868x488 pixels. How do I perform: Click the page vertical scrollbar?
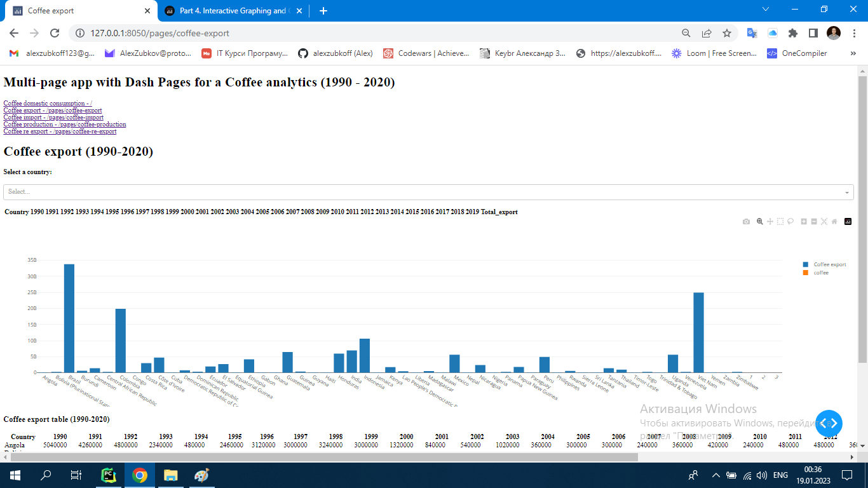[862, 219]
